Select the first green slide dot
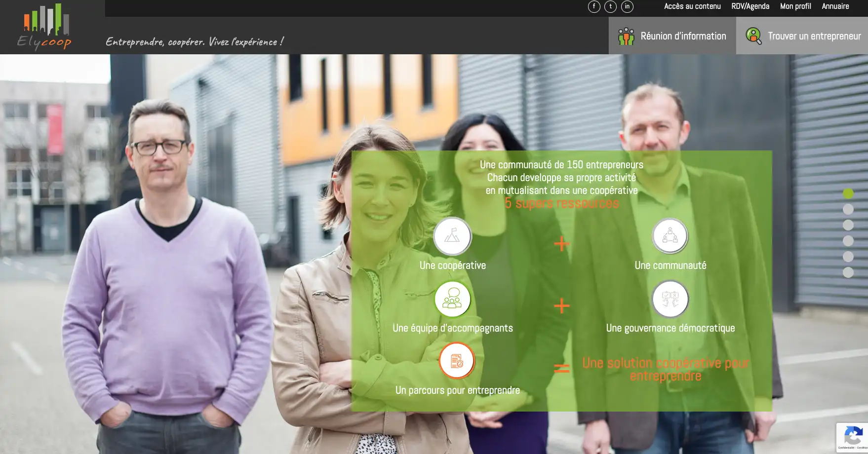 (848, 193)
